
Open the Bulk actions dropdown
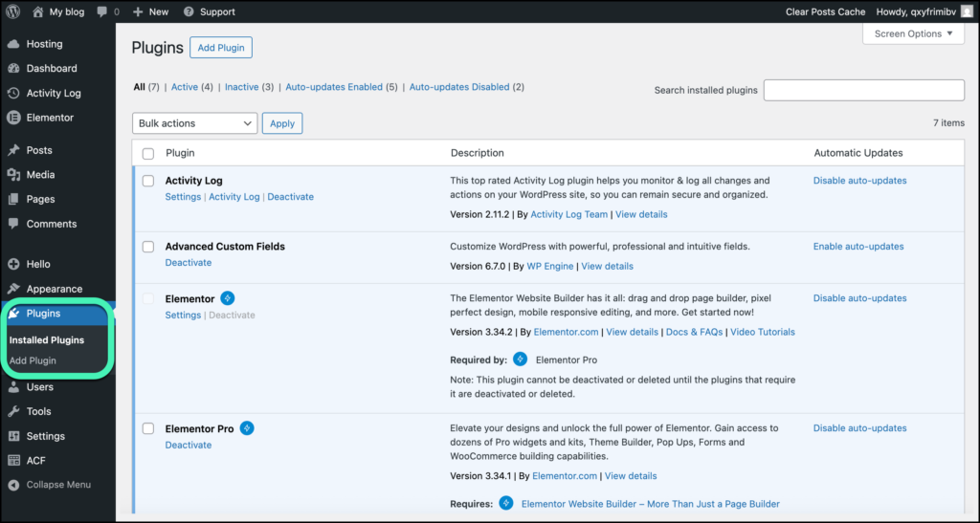(194, 123)
